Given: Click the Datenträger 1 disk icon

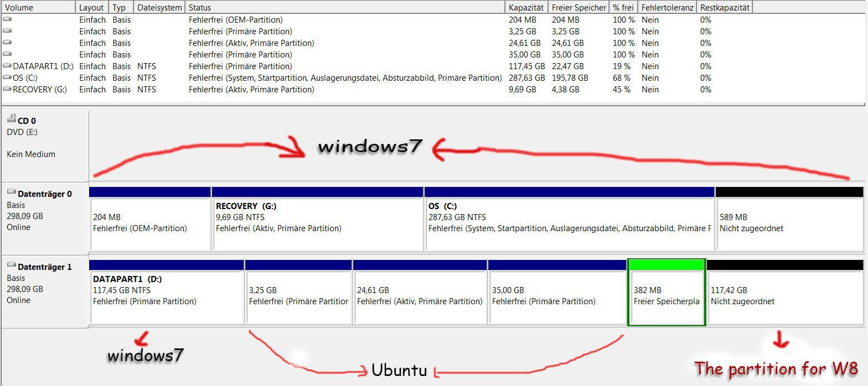Looking at the screenshot, I should pos(12,265).
